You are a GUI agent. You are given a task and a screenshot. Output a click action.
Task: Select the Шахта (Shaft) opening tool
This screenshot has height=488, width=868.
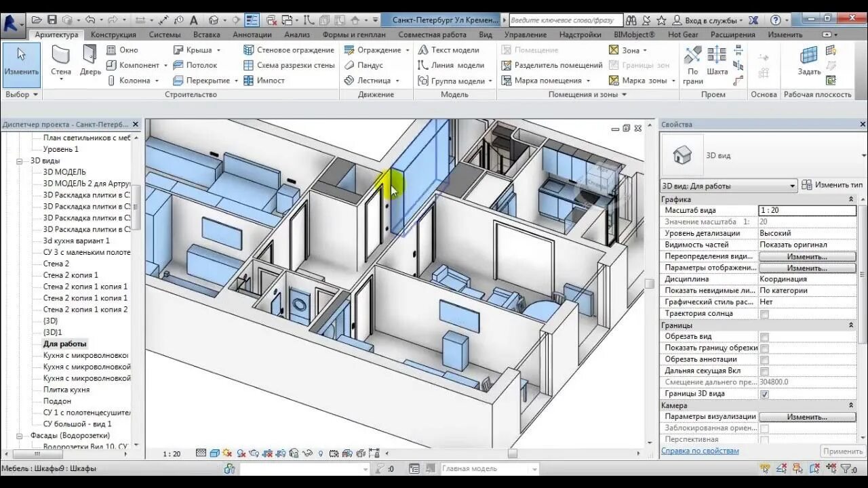pos(717,60)
